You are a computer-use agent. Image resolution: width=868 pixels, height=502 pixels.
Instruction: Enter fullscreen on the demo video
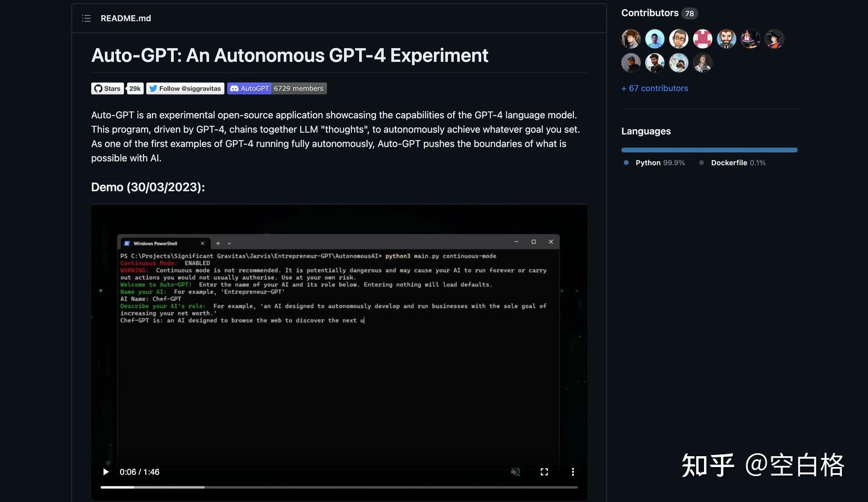(x=544, y=472)
